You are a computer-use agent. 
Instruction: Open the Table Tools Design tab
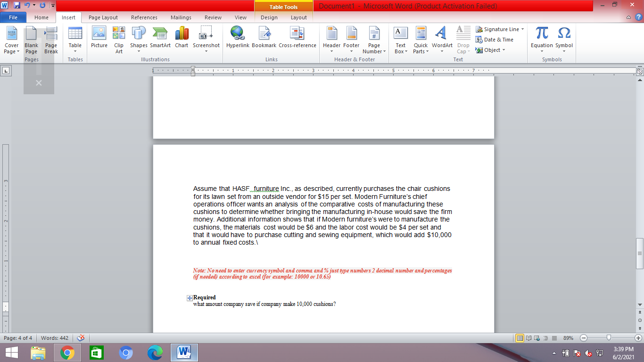click(269, 17)
